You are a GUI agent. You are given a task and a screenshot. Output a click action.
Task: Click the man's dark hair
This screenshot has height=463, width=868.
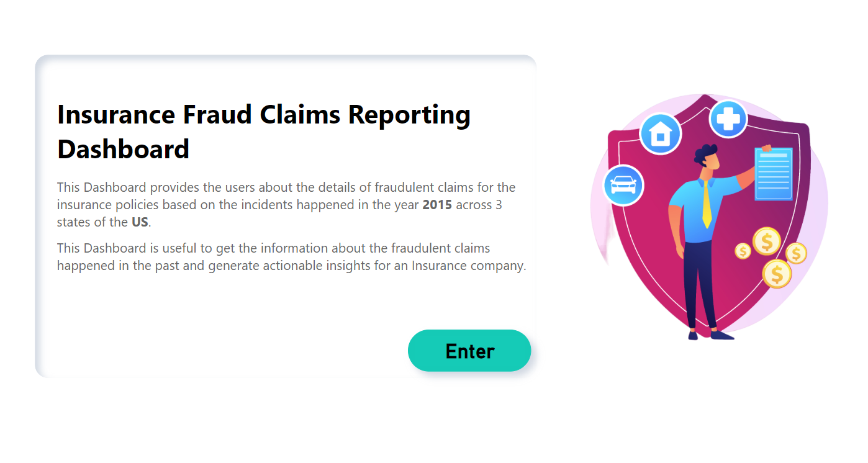(x=705, y=155)
